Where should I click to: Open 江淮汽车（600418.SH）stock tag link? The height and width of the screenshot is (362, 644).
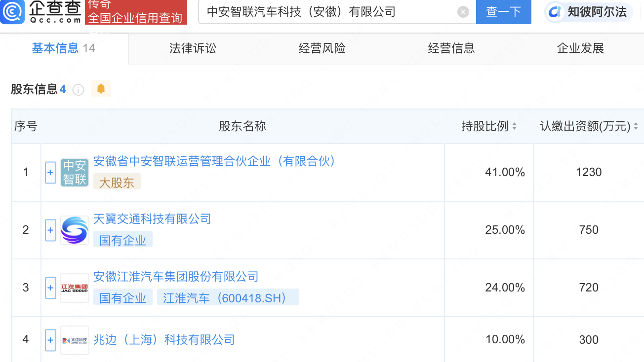tap(228, 298)
